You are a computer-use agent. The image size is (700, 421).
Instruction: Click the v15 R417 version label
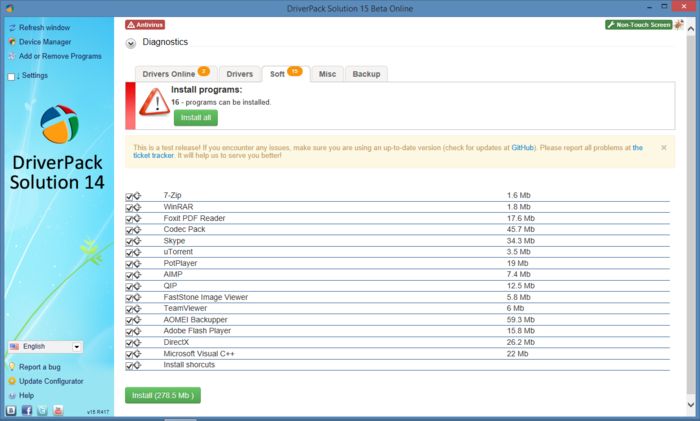click(98, 412)
